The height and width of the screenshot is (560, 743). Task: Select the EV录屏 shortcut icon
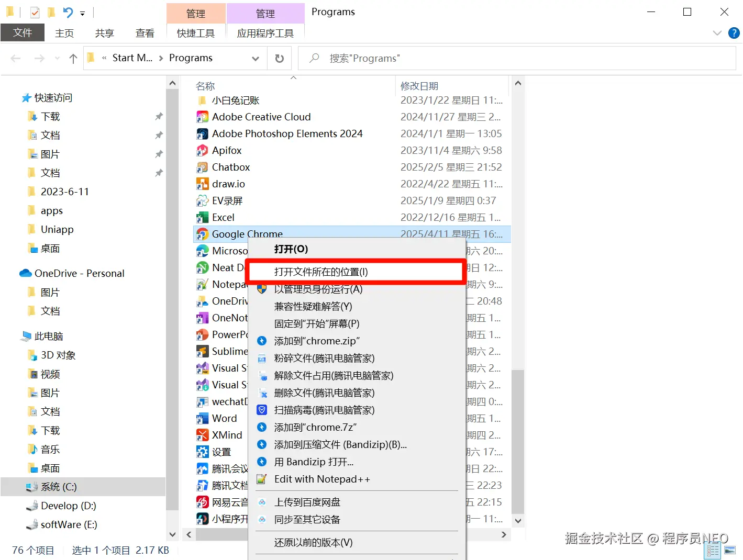point(202,200)
